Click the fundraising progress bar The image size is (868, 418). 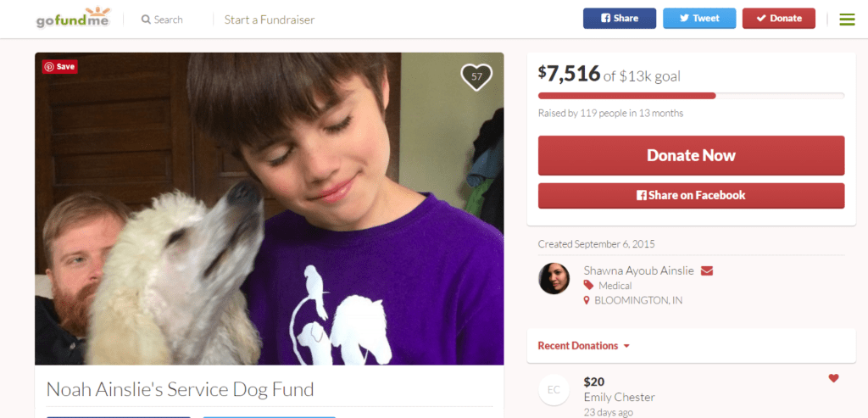pyautogui.click(x=691, y=96)
